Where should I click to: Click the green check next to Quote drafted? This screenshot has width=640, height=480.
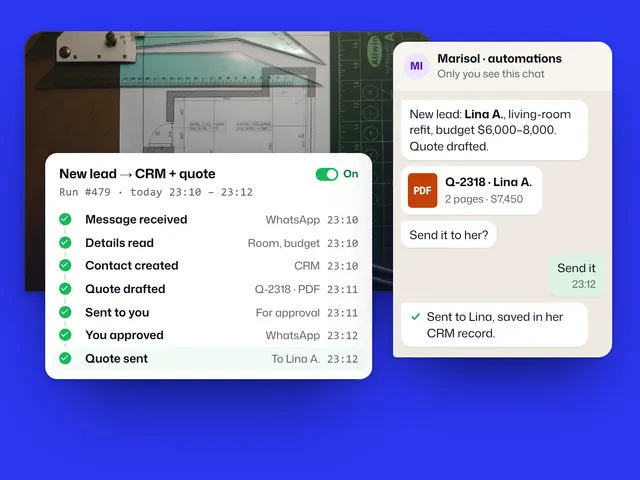[x=65, y=289]
